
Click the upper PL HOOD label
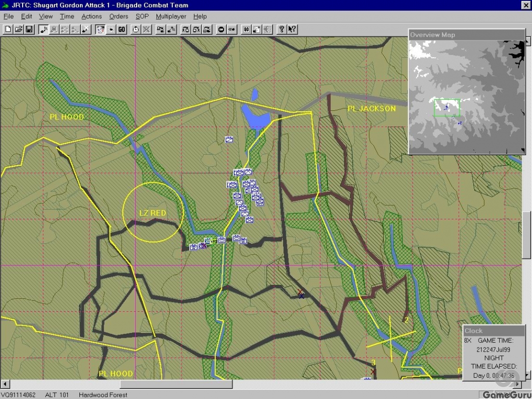tap(67, 117)
